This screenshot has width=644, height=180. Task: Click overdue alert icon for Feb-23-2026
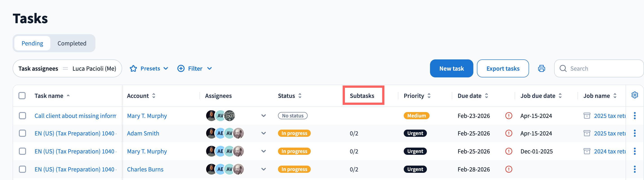(x=509, y=116)
